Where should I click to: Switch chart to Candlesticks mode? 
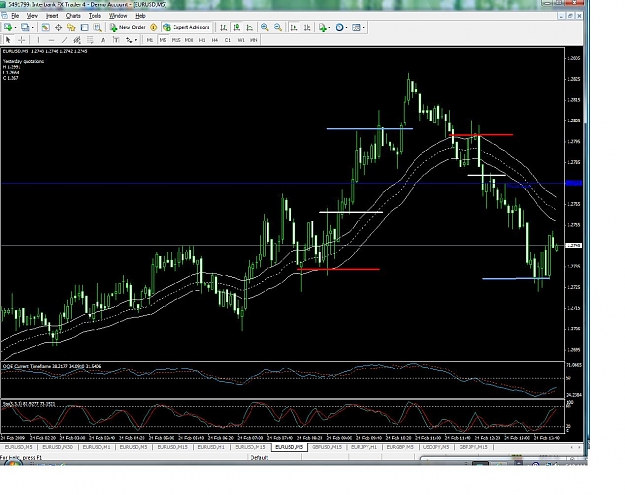[x=237, y=28]
